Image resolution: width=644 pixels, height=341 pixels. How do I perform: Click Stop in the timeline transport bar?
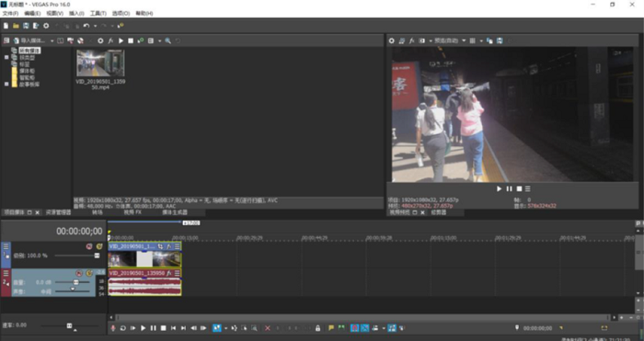pos(163,328)
